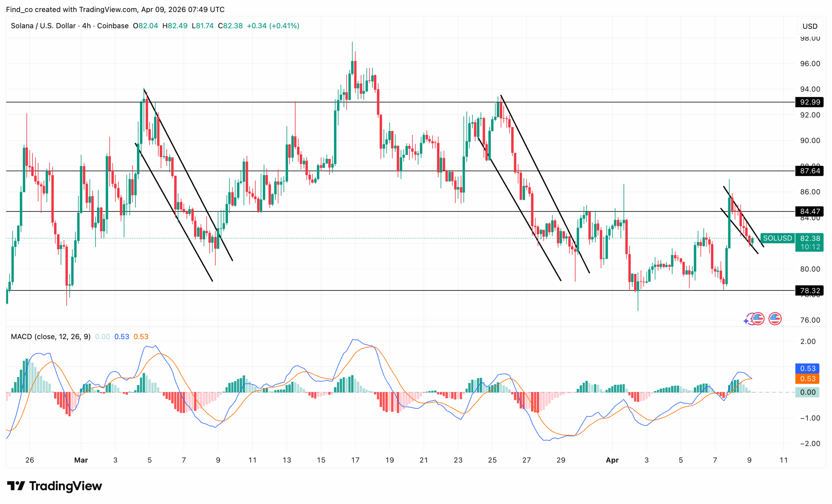The image size is (832, 504).
Task: Click the blue 0.53 value in the MACD legend
Action: 122,337
